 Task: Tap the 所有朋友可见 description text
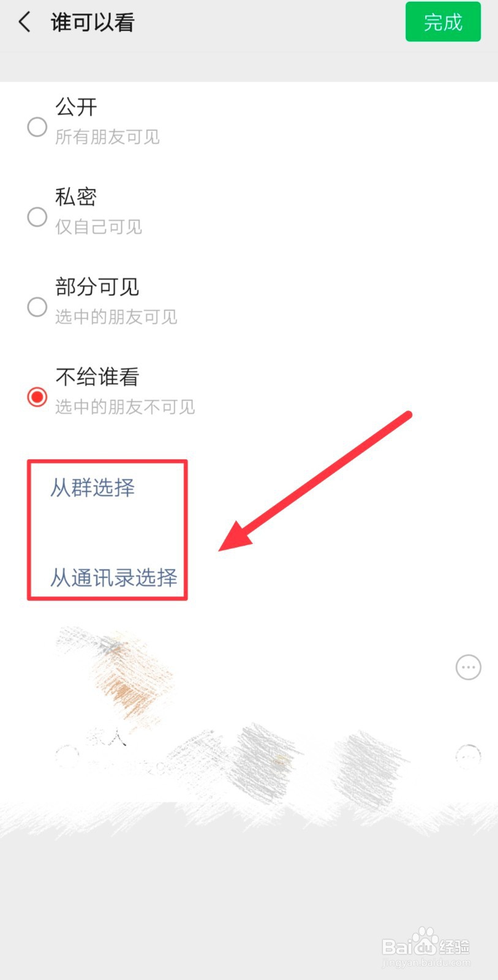[x=107, y=137]
